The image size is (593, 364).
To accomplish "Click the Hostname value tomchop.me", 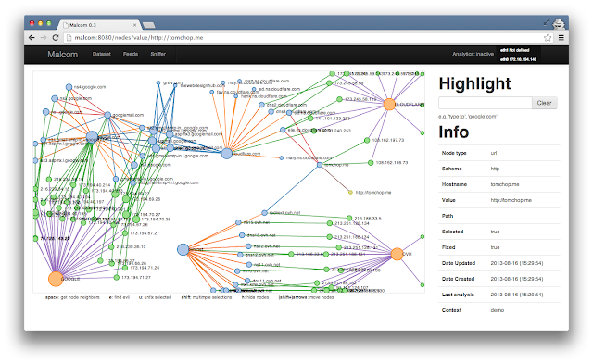I will click(505, 184).
